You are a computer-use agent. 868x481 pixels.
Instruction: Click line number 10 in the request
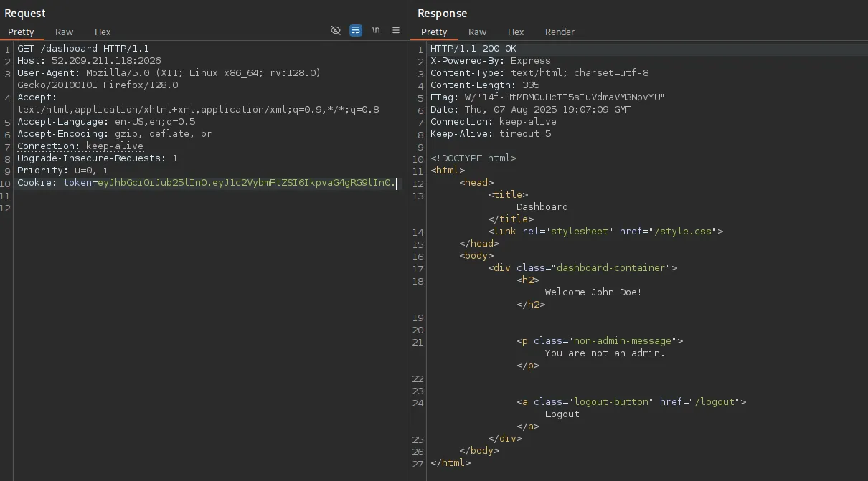(7, 183)
